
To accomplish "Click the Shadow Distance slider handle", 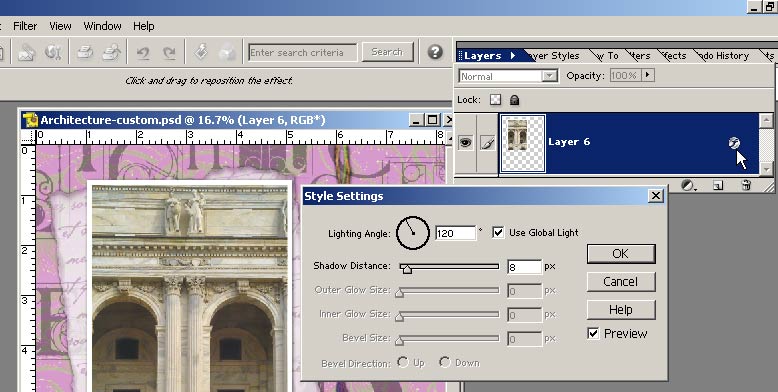I will coord(407,269).
